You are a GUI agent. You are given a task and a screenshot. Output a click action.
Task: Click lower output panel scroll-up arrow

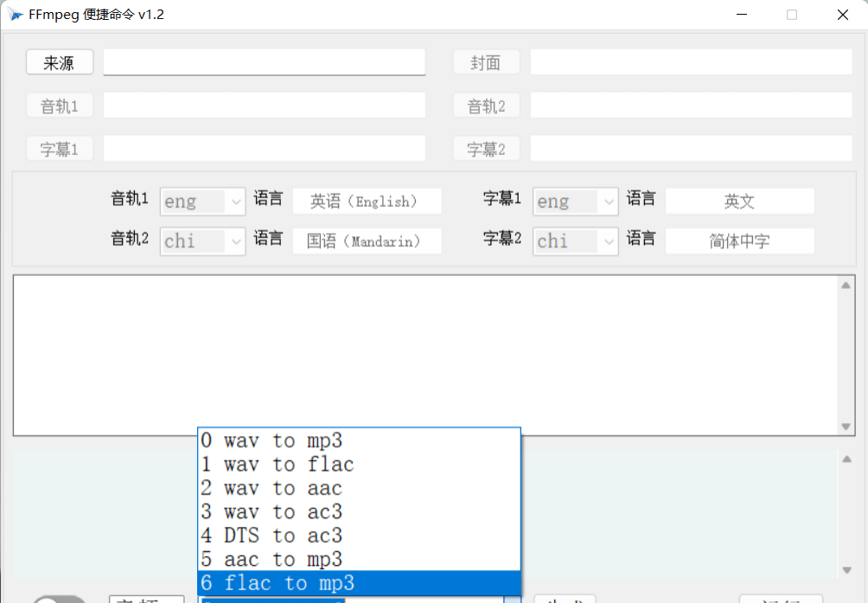[x=847, y=459]
